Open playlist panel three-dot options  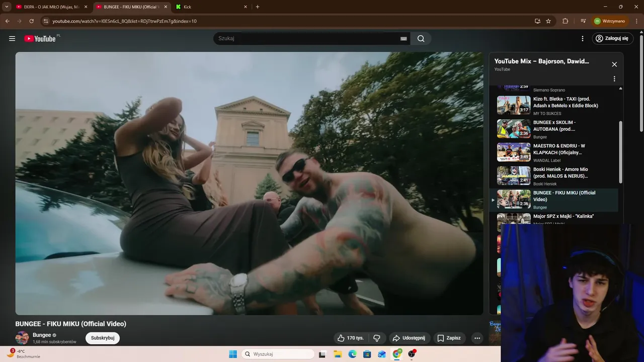coord(614,79)
